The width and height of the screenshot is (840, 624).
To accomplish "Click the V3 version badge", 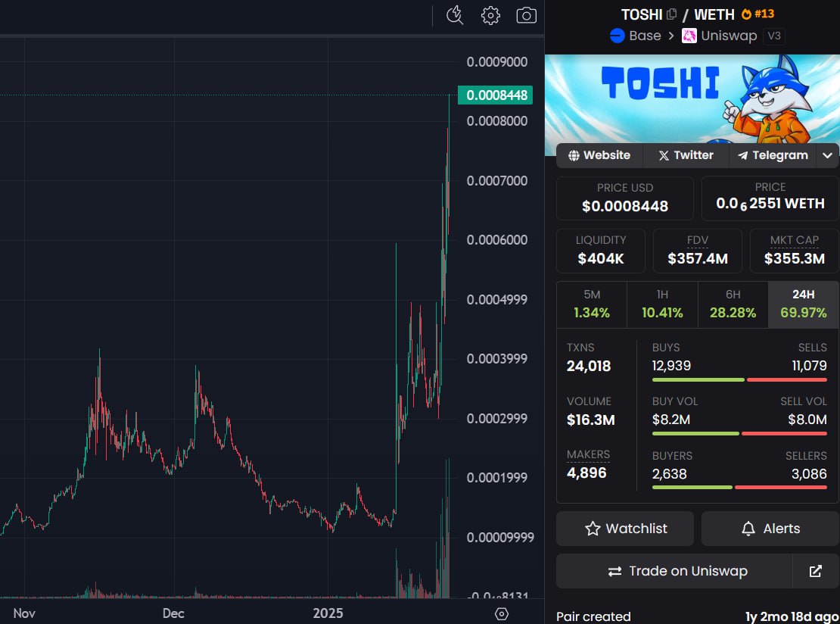I will click(x=774, y=36).
